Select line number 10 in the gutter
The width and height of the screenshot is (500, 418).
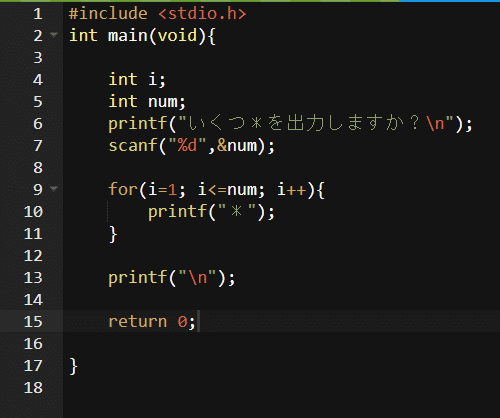pyautogui.click(x=33, y=212)
